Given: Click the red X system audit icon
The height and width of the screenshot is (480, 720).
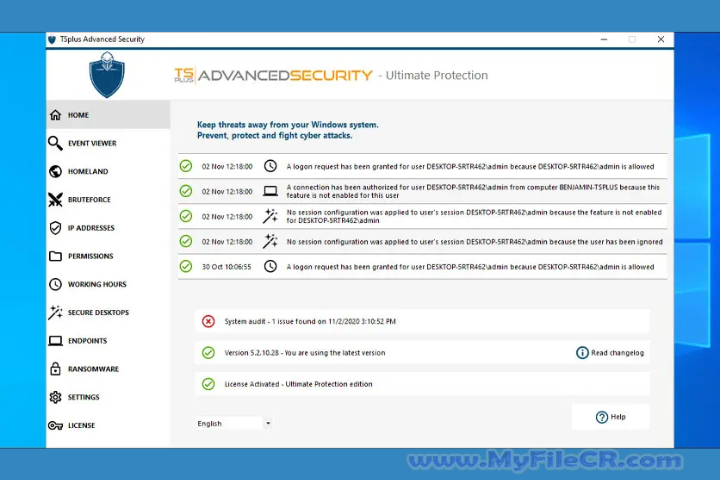Looking at the screenshot, I should 208,321.
